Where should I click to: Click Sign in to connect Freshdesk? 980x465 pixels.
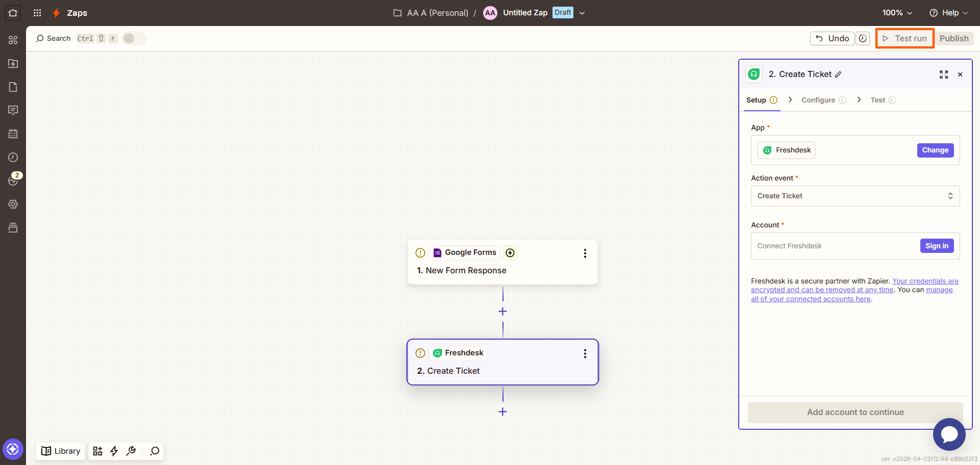[937, 246]
